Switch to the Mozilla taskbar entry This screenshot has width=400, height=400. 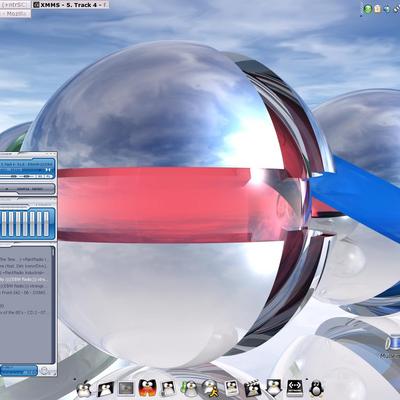(x=15, y=14)
